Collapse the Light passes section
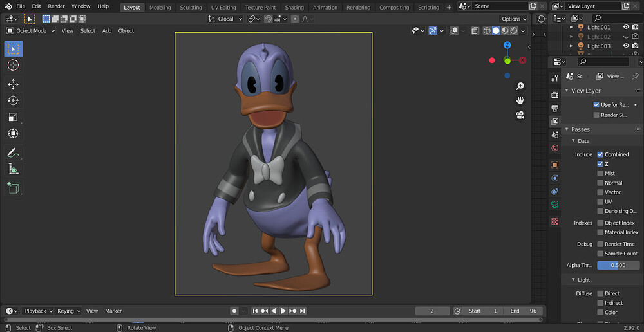 click(574, 280)
